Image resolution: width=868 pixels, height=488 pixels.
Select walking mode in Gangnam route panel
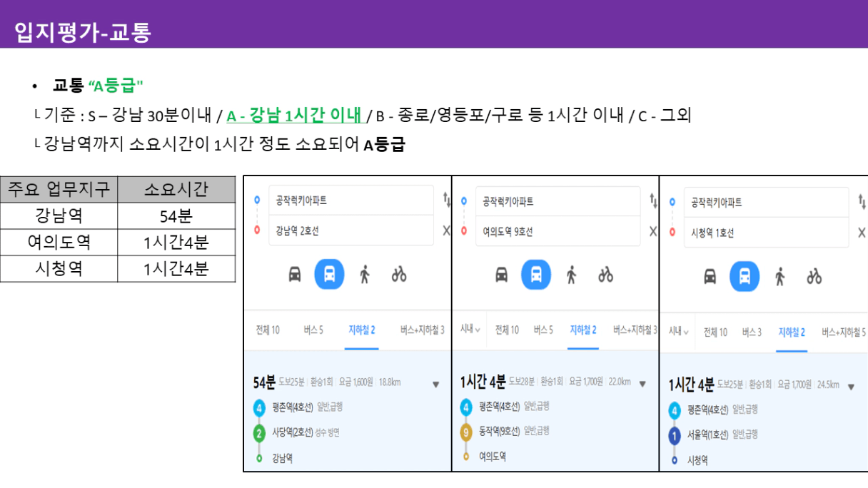point(365,275)
